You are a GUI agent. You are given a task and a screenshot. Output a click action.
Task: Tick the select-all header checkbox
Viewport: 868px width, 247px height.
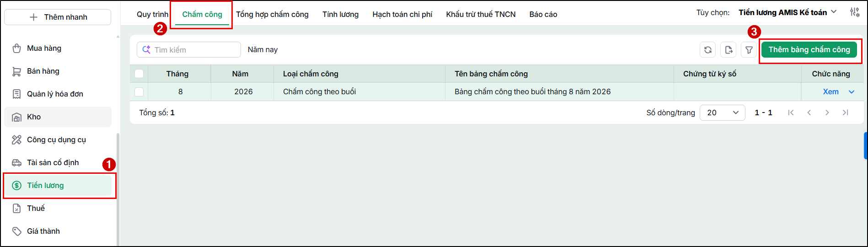click(x=139, y=74)
